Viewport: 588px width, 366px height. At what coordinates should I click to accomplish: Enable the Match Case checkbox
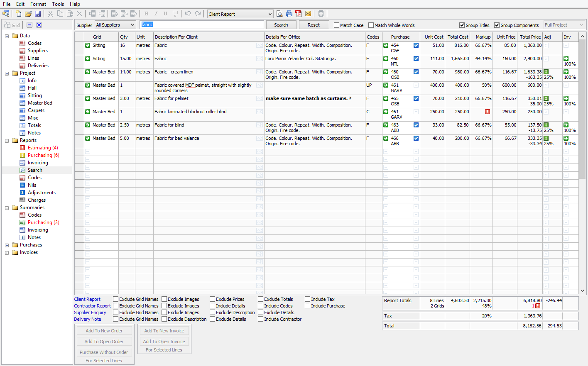(336, 25)
